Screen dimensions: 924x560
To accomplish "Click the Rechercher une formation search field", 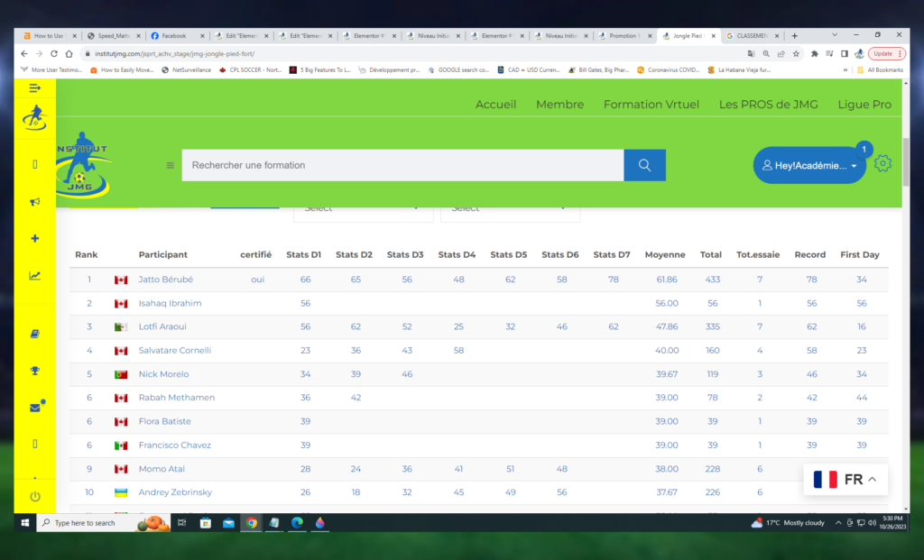I will coord(402,165).
